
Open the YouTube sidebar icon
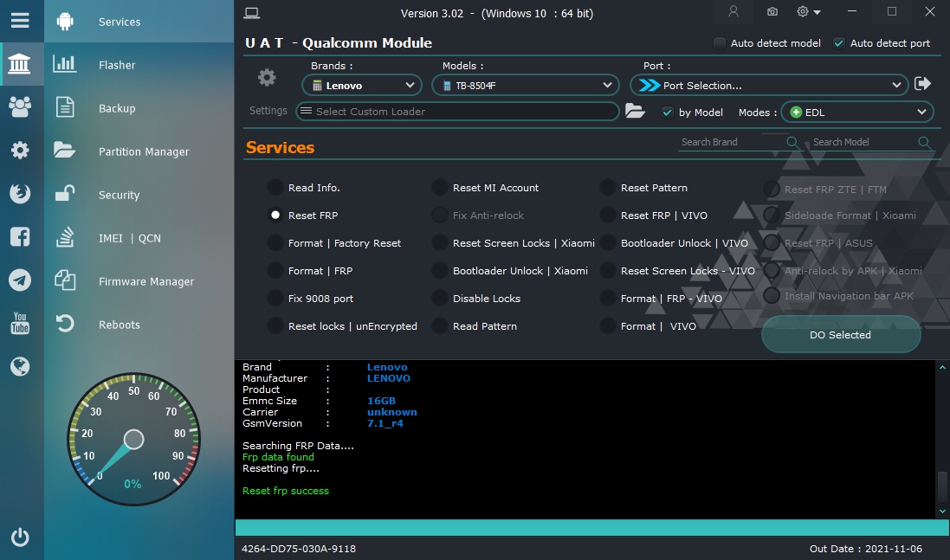[x=20, y=324]
